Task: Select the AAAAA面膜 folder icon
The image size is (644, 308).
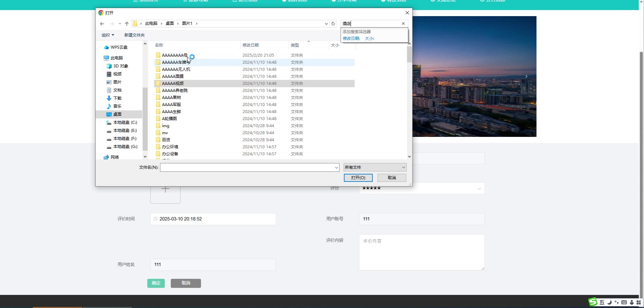Action: pos(158,76)
